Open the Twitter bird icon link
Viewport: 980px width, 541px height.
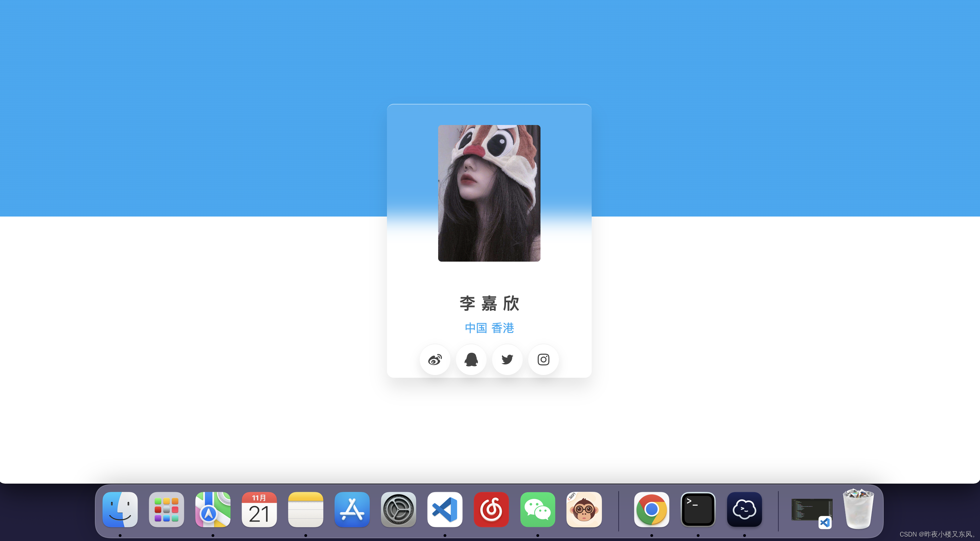pyautogui.click(x=507, y=359)
